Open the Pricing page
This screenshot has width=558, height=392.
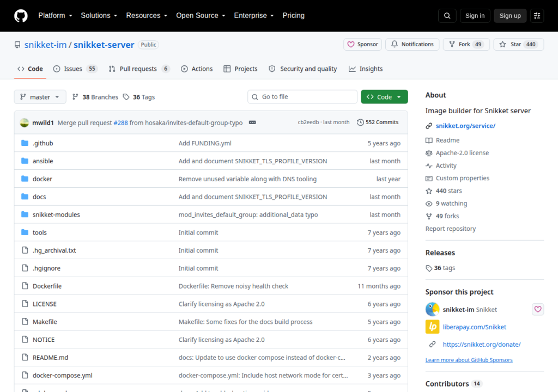click(293, 16)
